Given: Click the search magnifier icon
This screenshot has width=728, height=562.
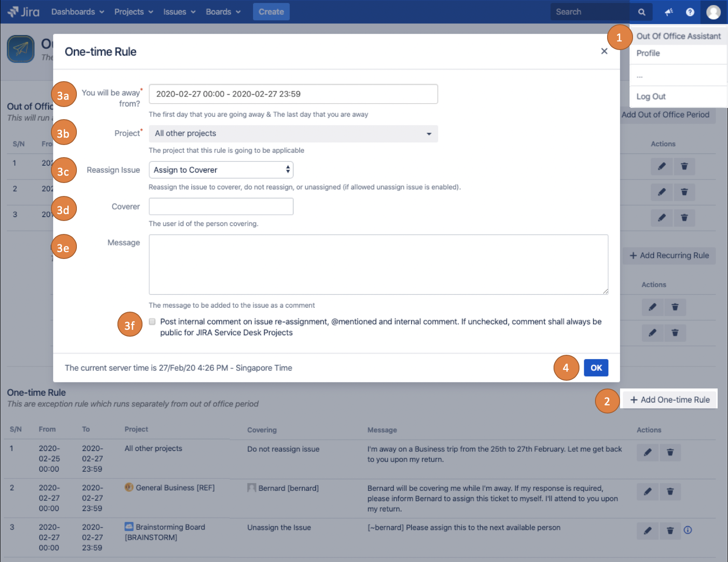Looking at the screenshot, I should tap(642, 12).
